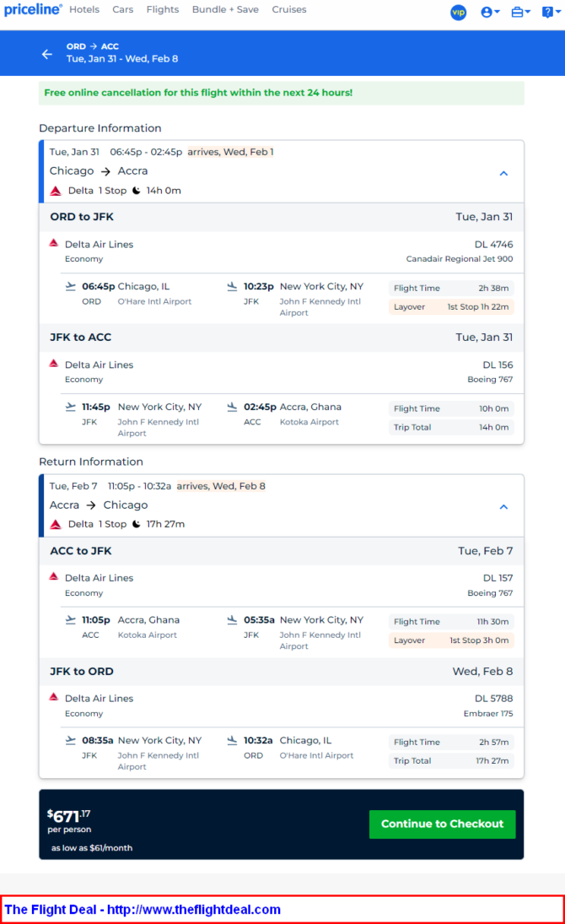Open the VIP badge icon
Screen dimensions: 565x924
(459, 12)
